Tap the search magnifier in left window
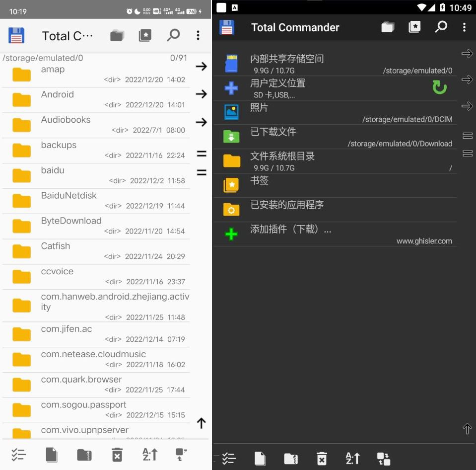Image resolution: width=476 pixels, height=470 pixels. coord(173,35)
